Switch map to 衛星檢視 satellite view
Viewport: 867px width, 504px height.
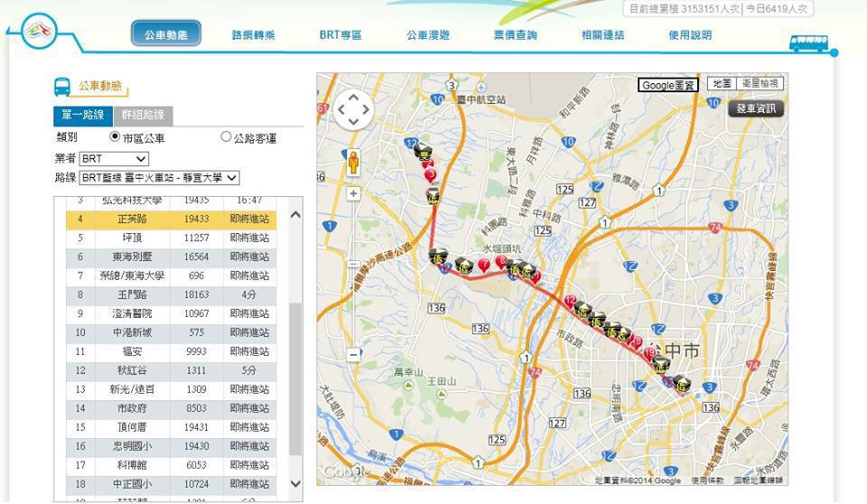point(760,83)
